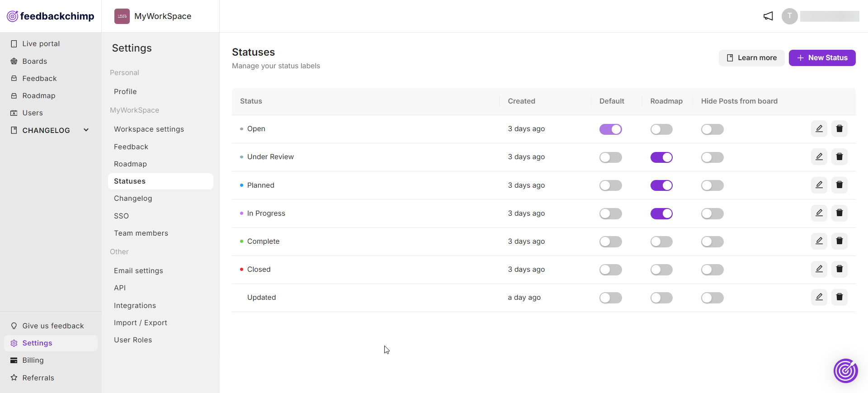Click the Billing card icon
This screenshot has height=393, width=868.
pyautogui.click(x=14, y=360)
